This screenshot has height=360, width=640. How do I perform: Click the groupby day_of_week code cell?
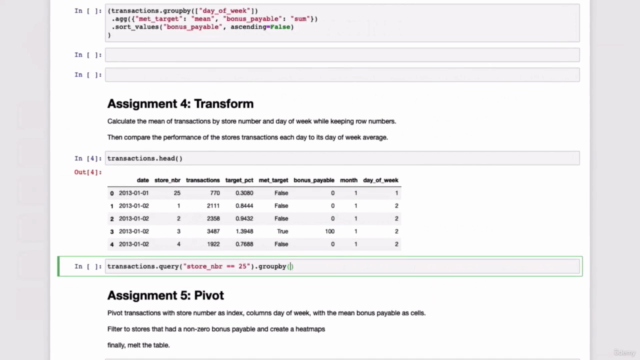[342, 23]
